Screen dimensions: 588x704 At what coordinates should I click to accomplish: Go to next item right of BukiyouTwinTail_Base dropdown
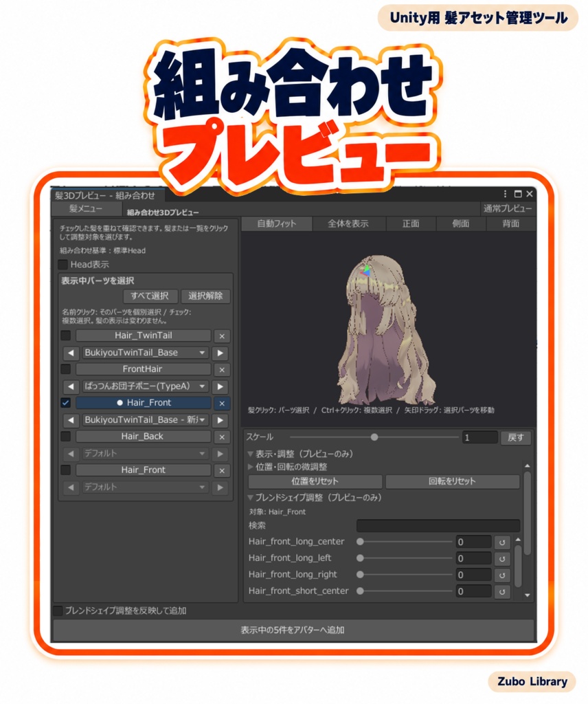(220, 353)
